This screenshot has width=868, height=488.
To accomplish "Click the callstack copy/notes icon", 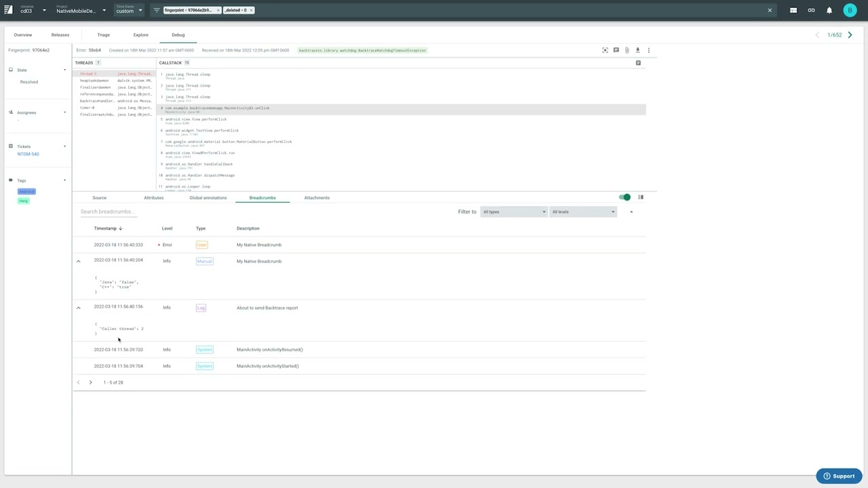I will coord(638,63).
